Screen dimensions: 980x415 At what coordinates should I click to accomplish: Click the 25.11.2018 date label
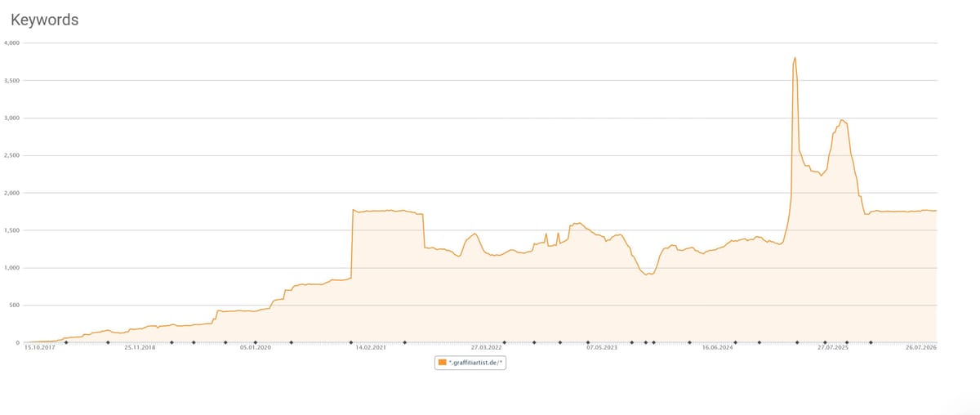[x=140, y=348]
